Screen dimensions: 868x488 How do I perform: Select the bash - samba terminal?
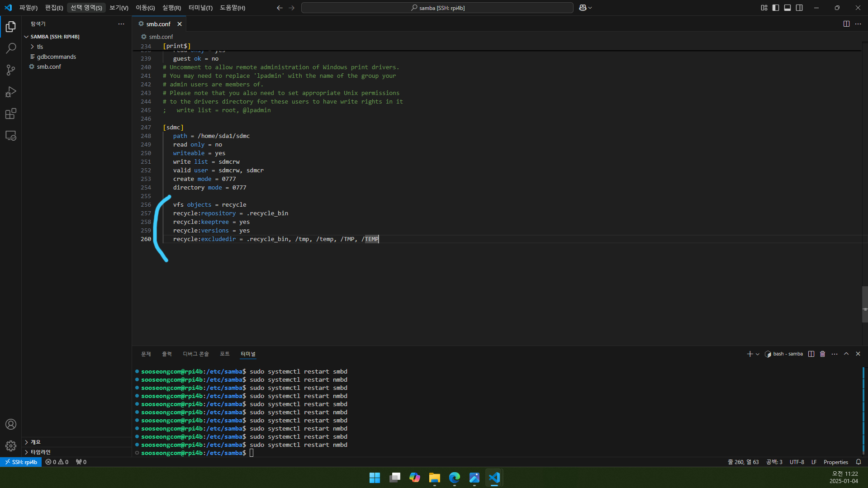[x=784, y=354]
